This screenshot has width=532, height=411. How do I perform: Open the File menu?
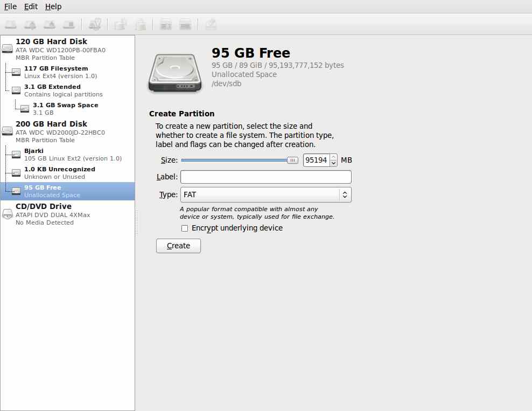(10, 6)
